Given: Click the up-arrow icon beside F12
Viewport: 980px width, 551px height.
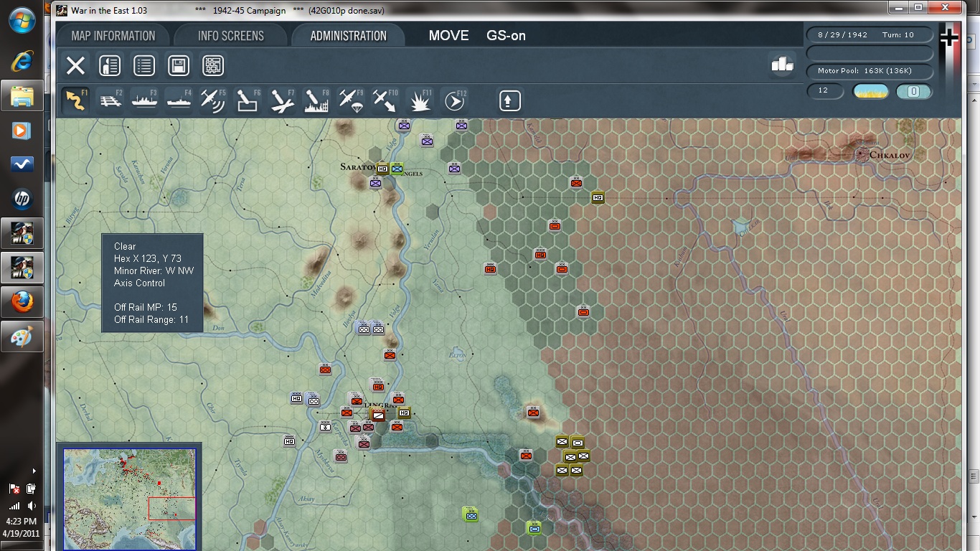Looking at the screenshot, I should click(509, 100).
